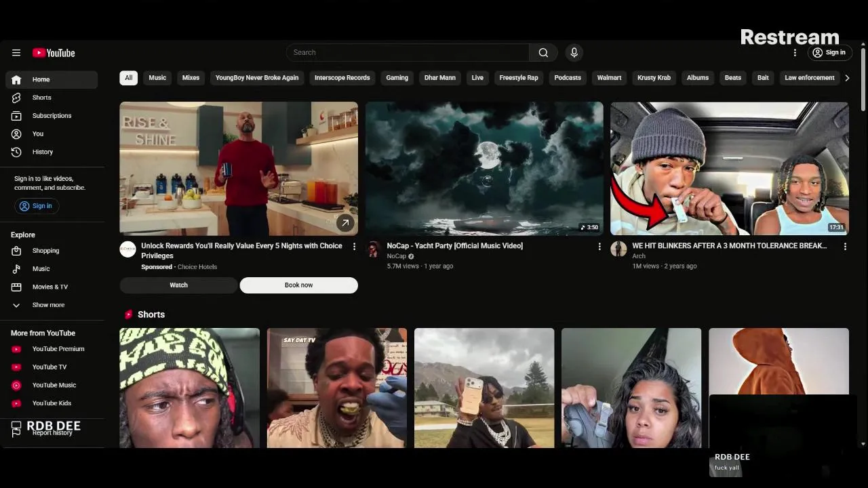Open Movies & TV under Explore

52,287
